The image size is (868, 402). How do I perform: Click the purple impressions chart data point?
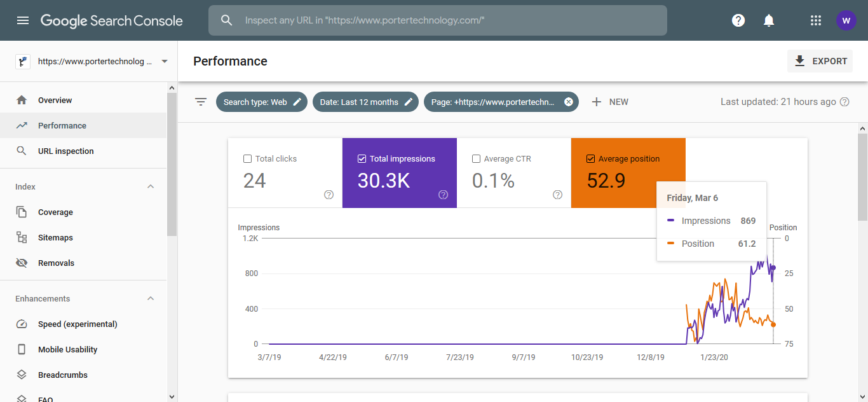pyautogui.click(x=773, y=268)
